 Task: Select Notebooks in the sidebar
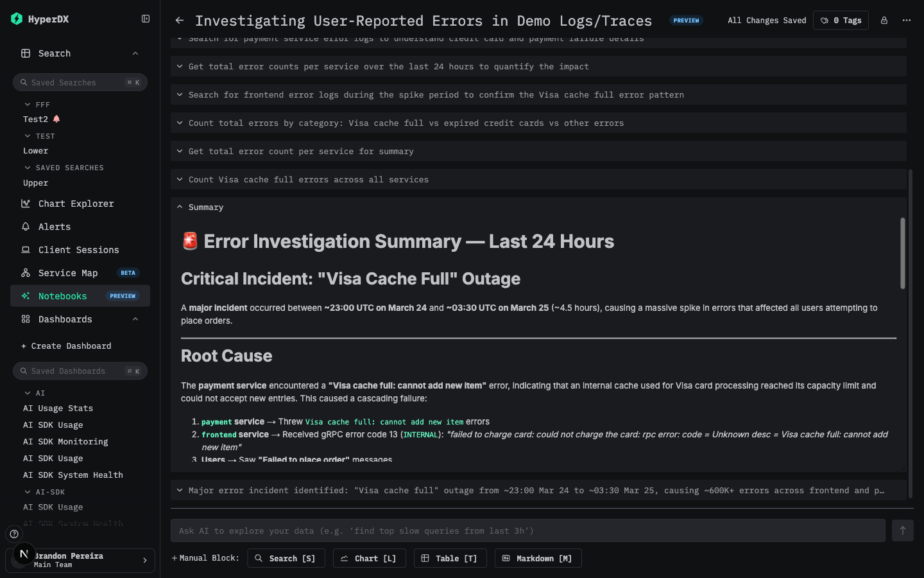coord(62,296)
